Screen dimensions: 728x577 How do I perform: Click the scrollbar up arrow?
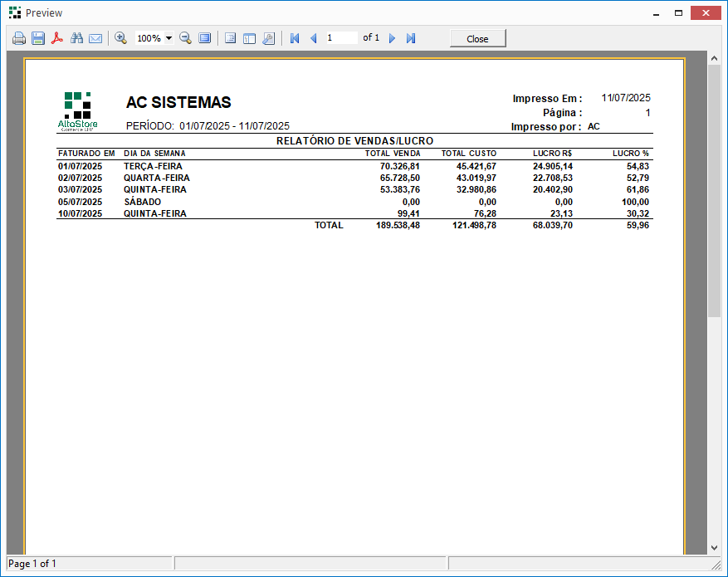(714, 58)
